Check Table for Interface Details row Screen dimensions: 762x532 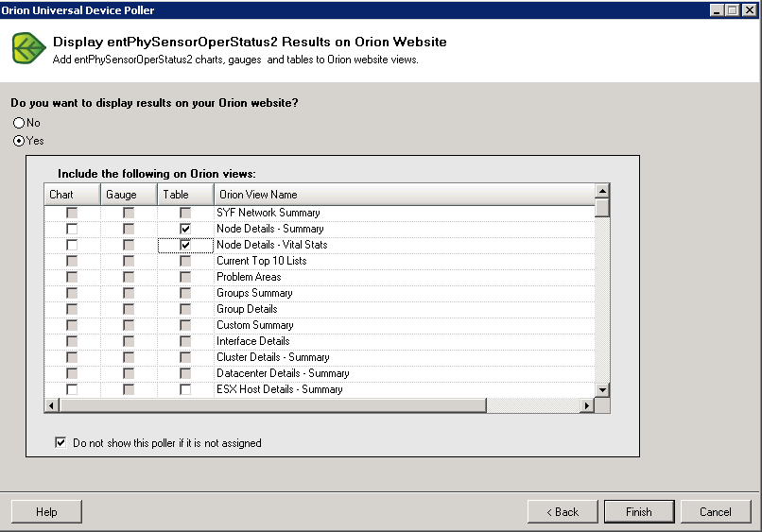185,341
